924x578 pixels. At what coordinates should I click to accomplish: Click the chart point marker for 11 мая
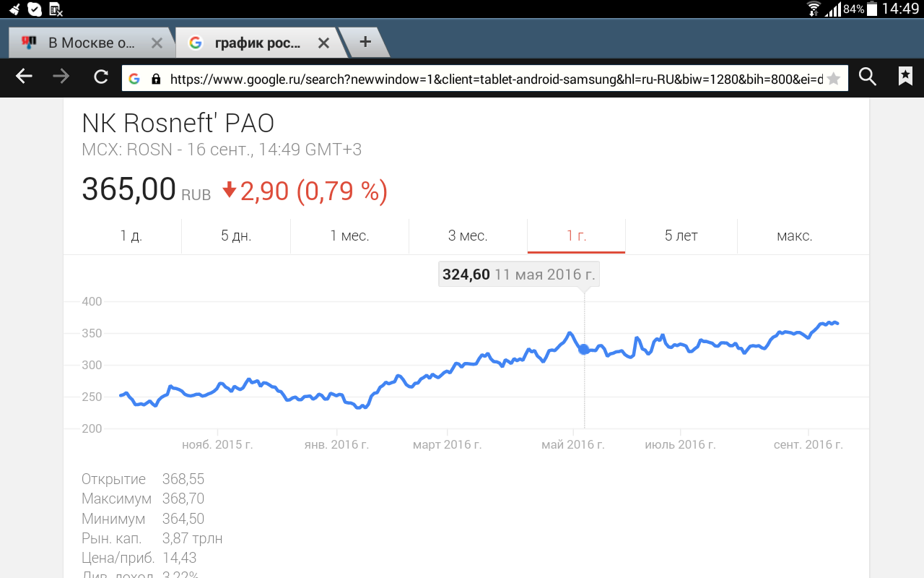tap(584, 350)
